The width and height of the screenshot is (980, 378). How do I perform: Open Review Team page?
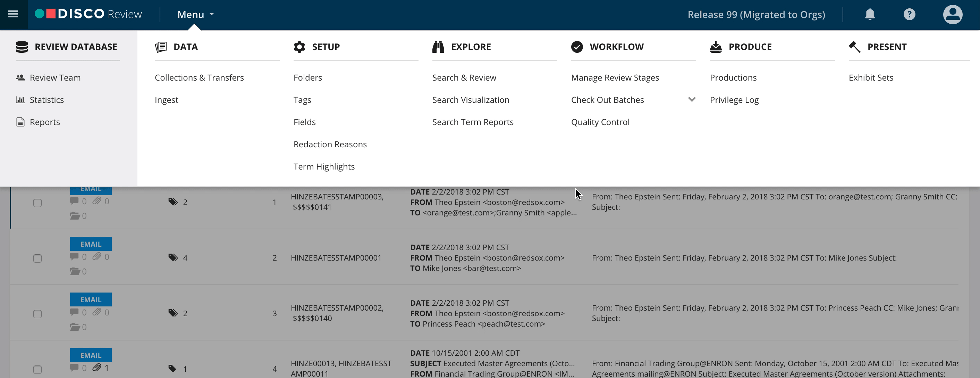coord(55,77)
